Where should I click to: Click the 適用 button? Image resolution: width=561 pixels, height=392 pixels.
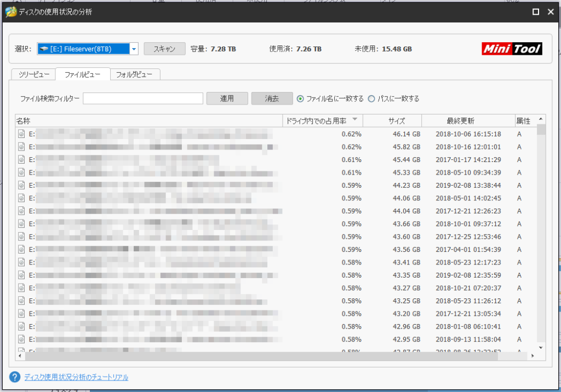pyautogui.click(x=227, y=99)
